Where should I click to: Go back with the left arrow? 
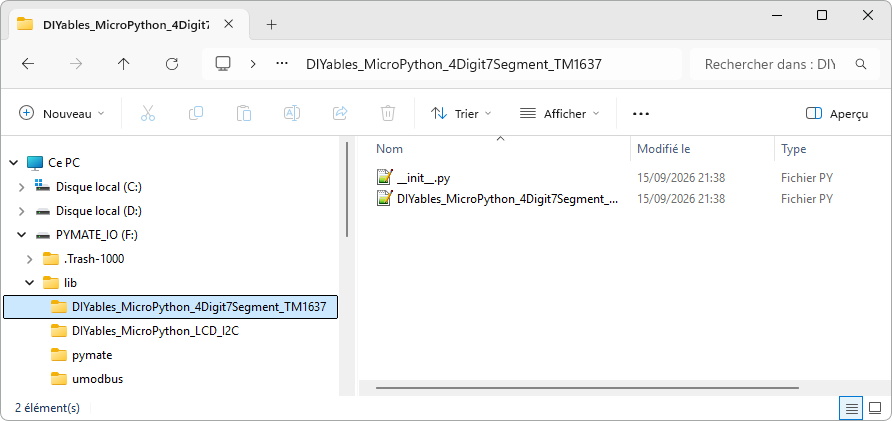28,64
